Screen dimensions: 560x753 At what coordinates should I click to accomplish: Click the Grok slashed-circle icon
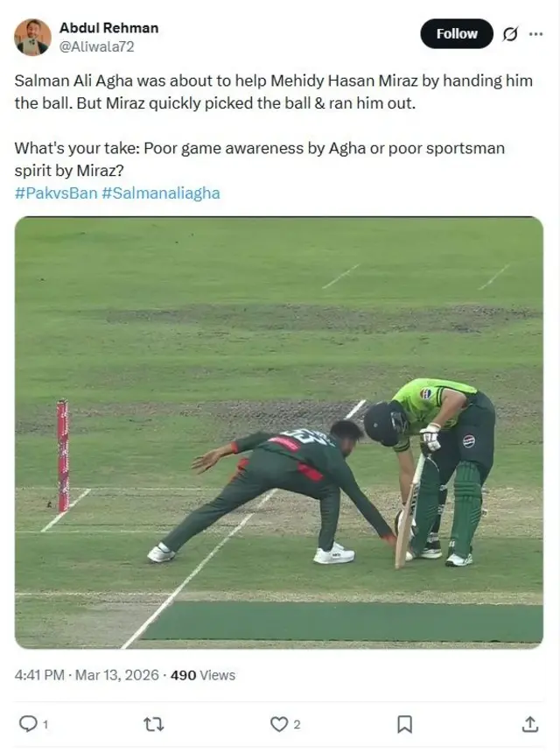pos(510,34)
